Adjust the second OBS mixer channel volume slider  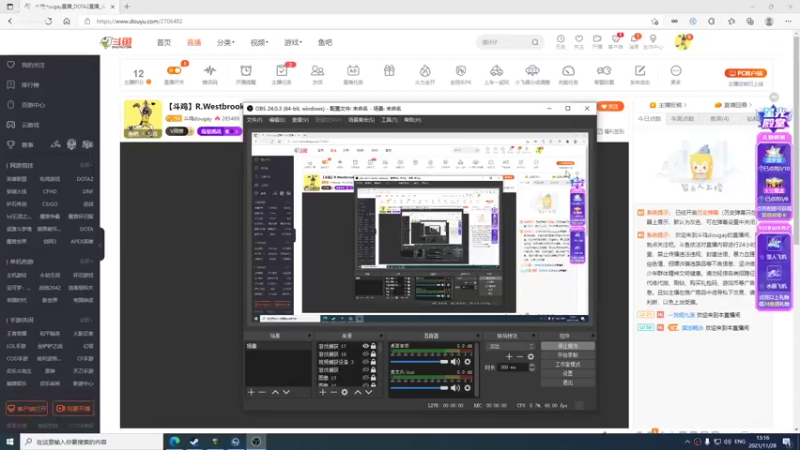(x=419, y=388)
